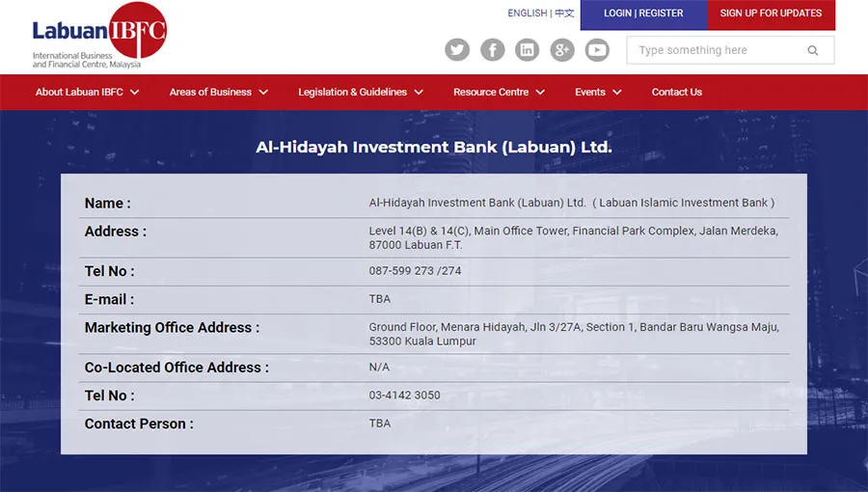The image size is (868, 492).
Task: Switch language to Chinese 中文
Action: 564,13
